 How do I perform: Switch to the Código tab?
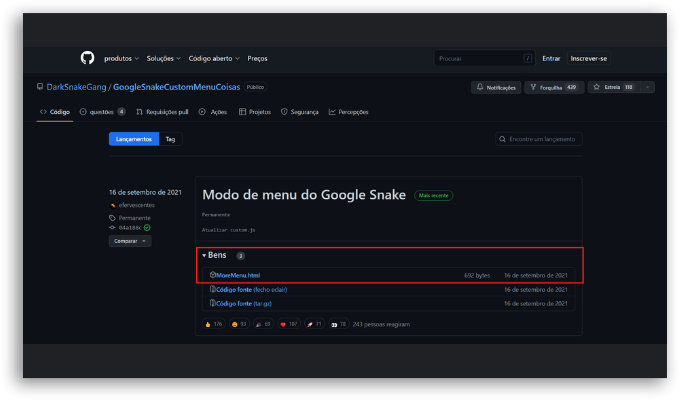(55, 112)
